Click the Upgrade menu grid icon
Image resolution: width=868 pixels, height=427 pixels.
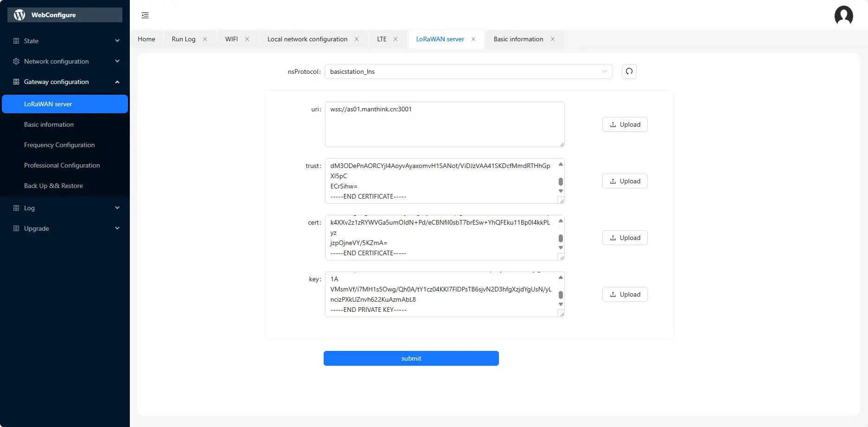pos(16,228)
